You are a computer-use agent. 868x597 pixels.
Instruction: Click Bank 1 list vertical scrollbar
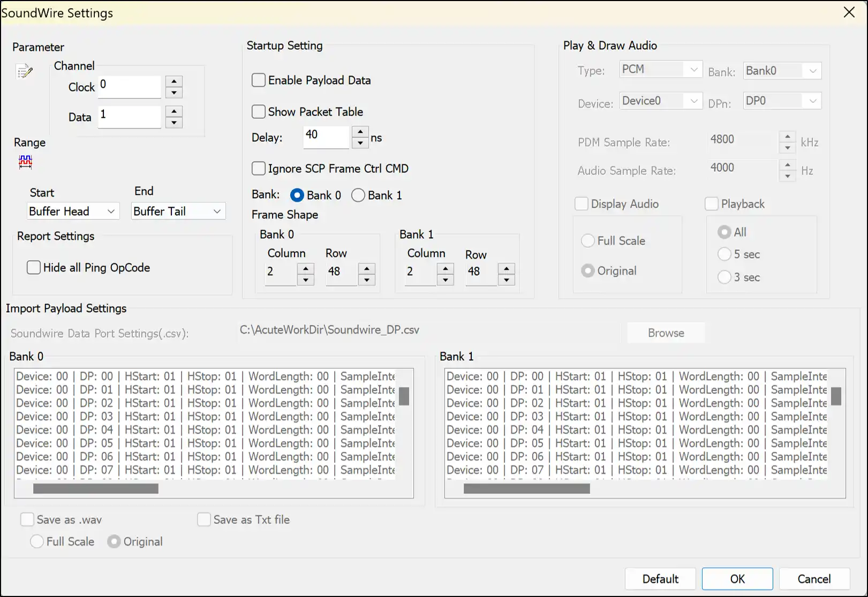pyautogui.click(x=835, y=396)
